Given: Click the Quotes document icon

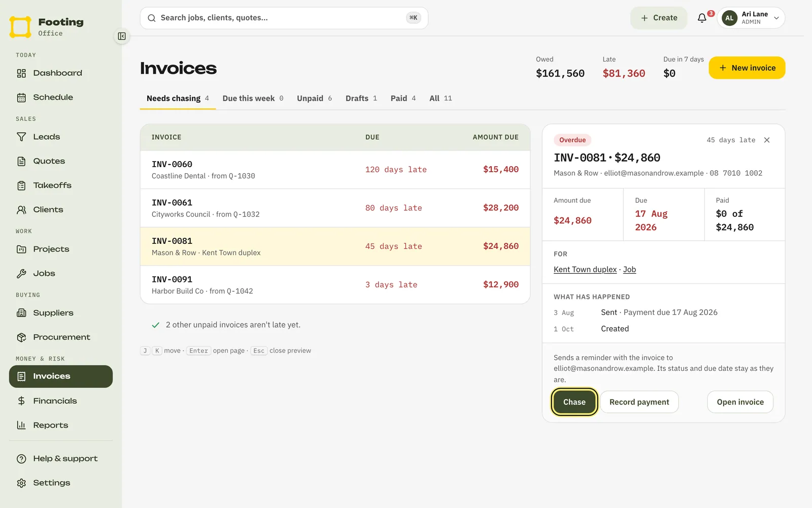Looking at the screenshot, I should [21, 162].
